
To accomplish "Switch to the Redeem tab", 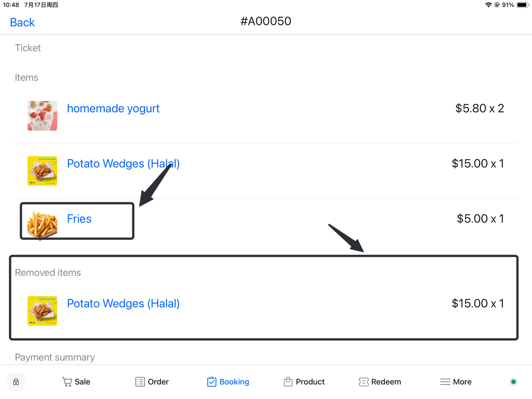I will click(386, 382).
